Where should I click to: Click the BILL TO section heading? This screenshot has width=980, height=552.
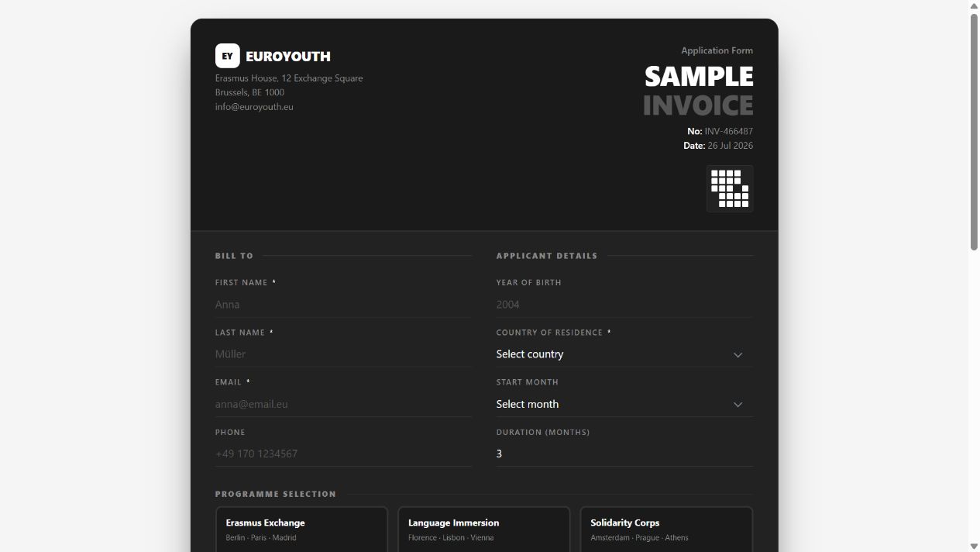point(234,256)
